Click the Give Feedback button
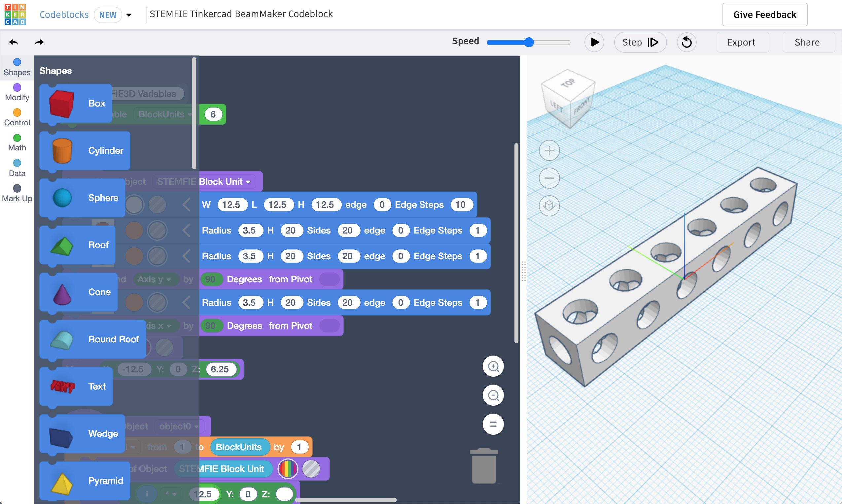842x504 pixels. point(765,15)
